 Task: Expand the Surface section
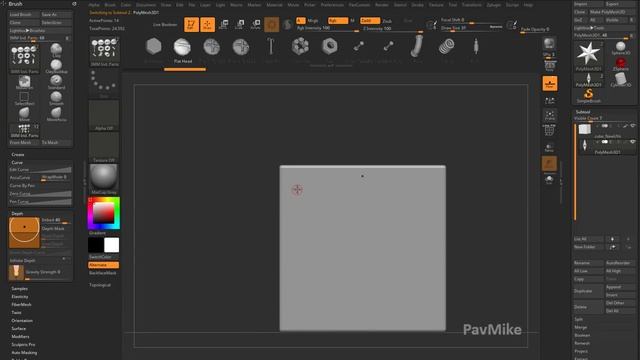click(x=19, y=329)
